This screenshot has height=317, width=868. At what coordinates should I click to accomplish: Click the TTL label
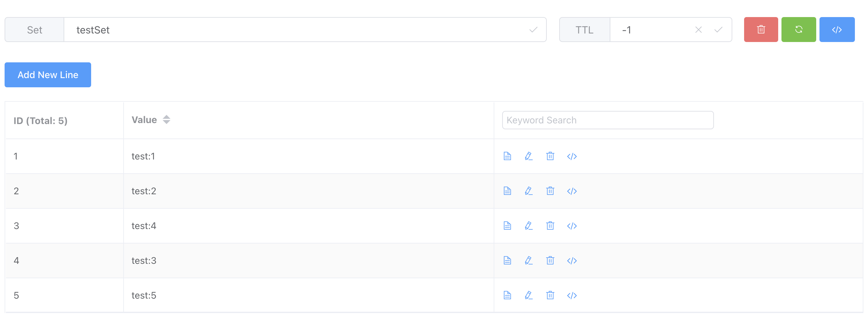(x=584, y=30)
